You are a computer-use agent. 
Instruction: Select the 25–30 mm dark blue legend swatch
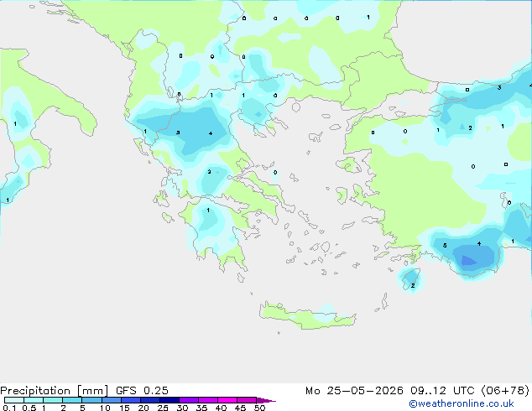point(170,400)
